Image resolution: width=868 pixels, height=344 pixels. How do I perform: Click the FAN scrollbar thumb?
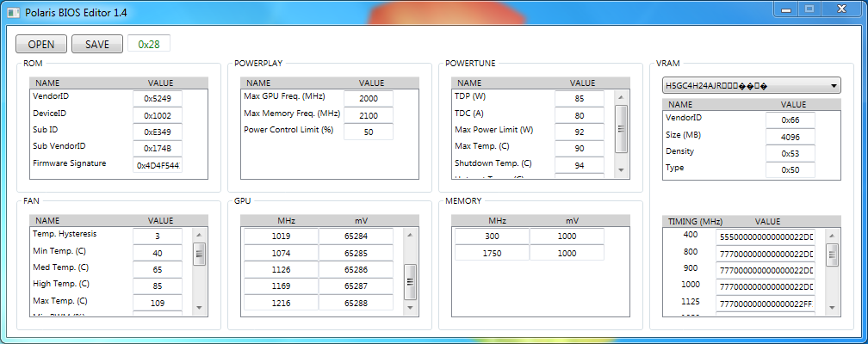coord(199,255)
